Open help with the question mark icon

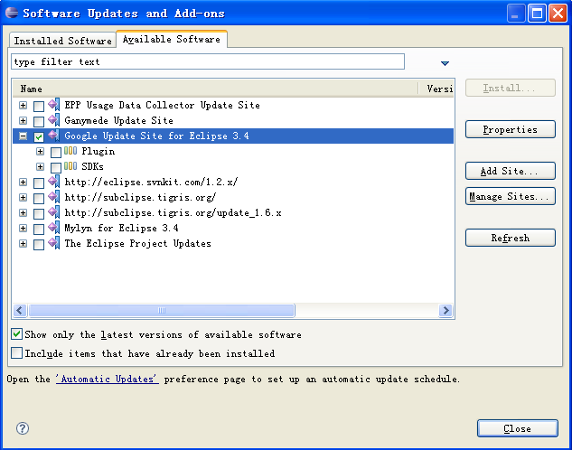(x=23, y=428)
